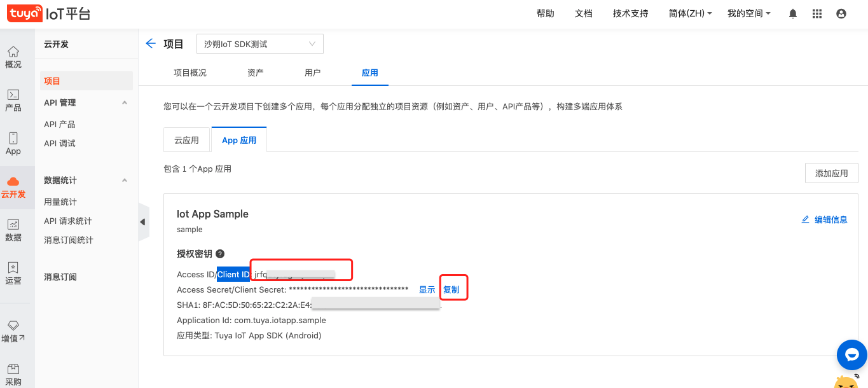Open 产品 in the left sidebar
Image resolution: width=868 pixels, height=388 pixels.
13,100
